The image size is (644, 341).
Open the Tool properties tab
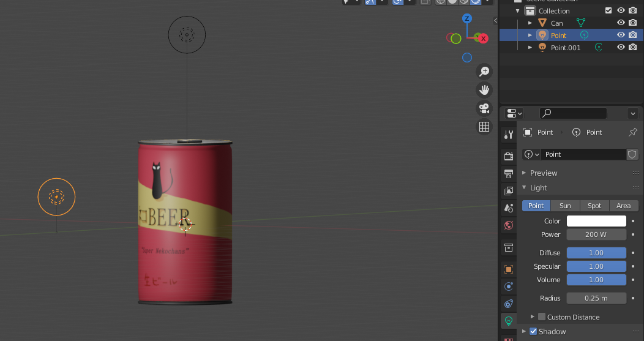tap(509, 134)
